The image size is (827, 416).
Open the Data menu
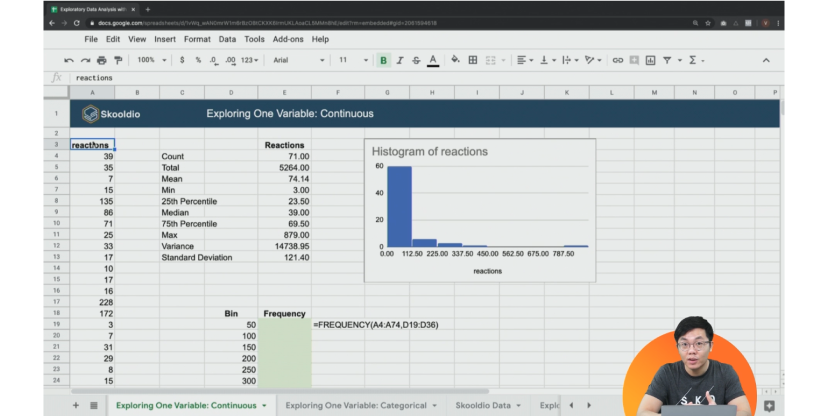coord(227,39)
